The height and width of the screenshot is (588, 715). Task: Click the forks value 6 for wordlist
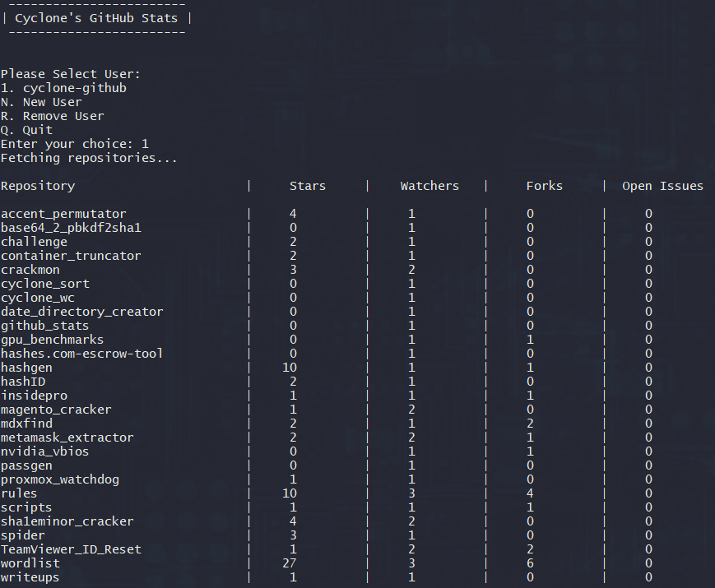coord(530,563)
